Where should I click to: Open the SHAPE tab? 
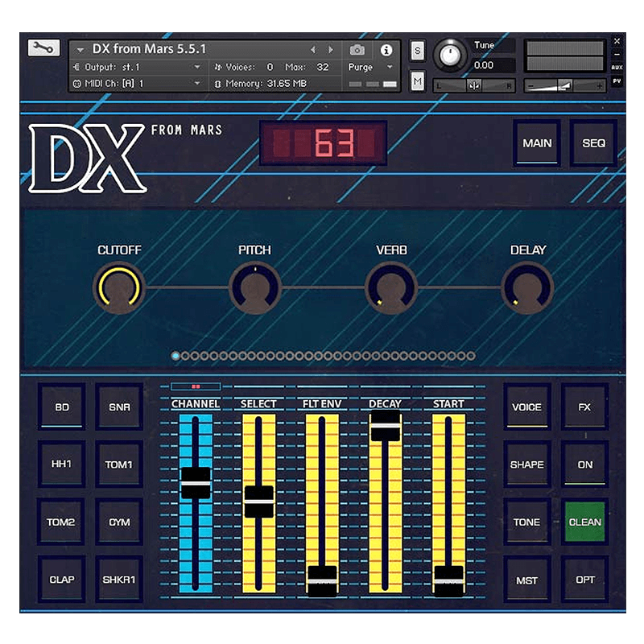click(526, 464)
